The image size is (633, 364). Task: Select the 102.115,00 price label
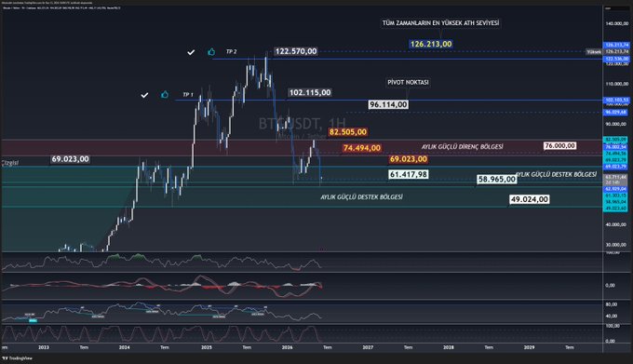pos(310,92)
